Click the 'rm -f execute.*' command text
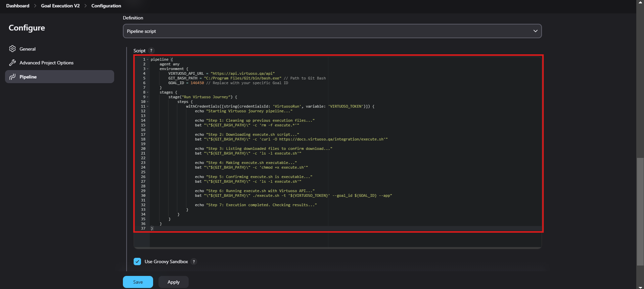 (278, 125)
